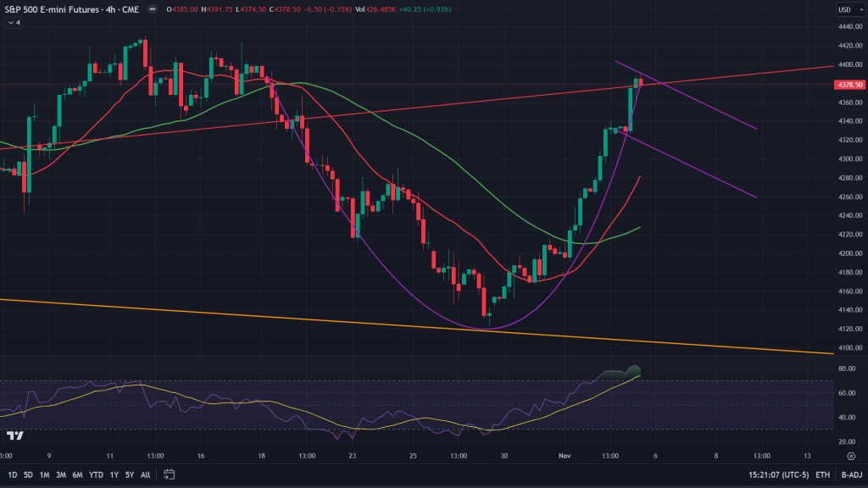Viewport: 868px width, 488px height.
Task: Expand the collapsed indicators legend showing 4
Action: (14, 23)
